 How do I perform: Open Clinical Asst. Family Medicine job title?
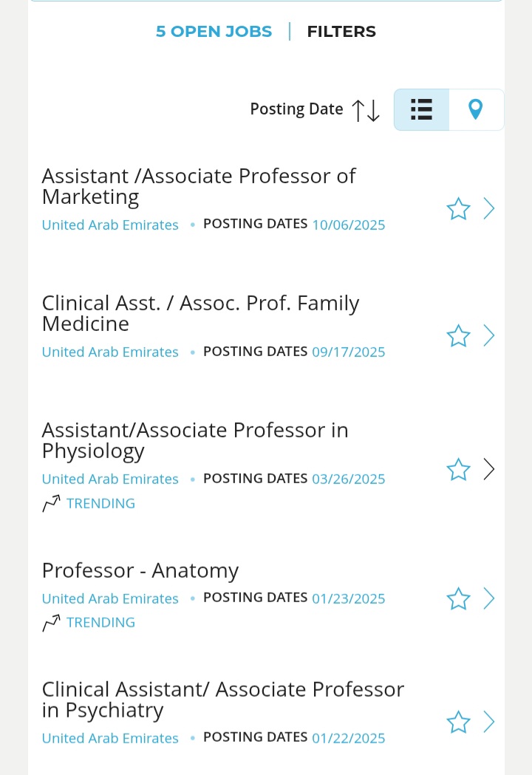200,313
